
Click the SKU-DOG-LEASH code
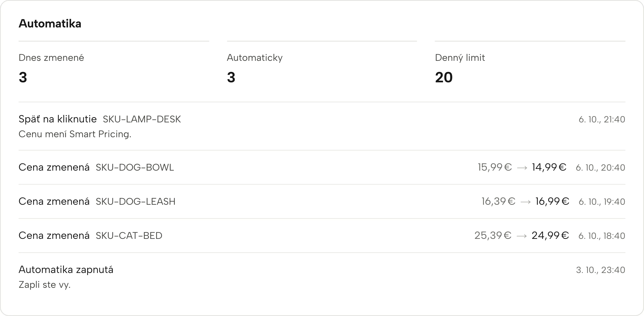point(136,202)
